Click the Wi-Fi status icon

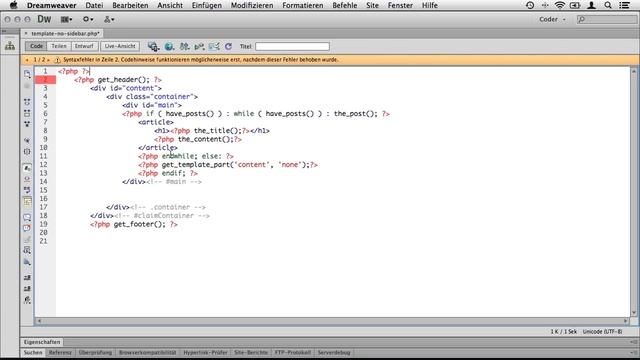pyautogui.click(x=560, y=5)
